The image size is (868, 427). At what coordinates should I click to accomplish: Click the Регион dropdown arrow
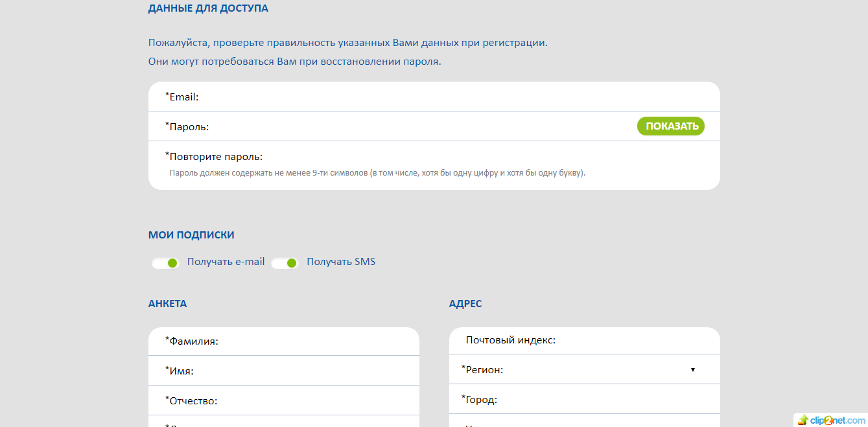click(692, 370)
